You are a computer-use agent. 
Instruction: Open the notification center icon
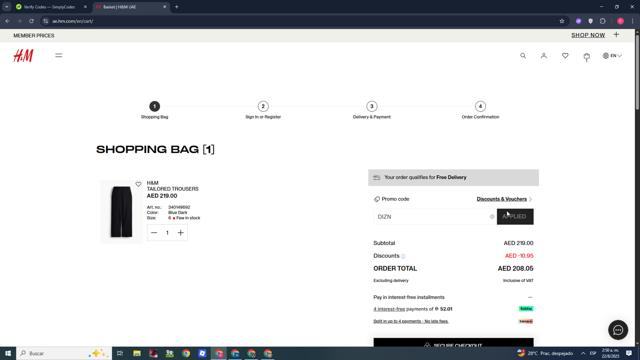point(629,353)
